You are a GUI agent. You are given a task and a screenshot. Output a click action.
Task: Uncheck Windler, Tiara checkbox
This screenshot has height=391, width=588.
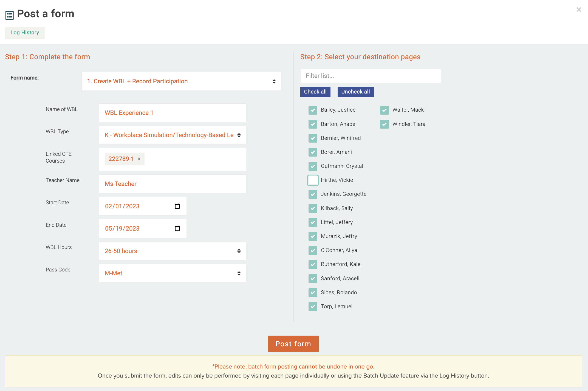385,124
